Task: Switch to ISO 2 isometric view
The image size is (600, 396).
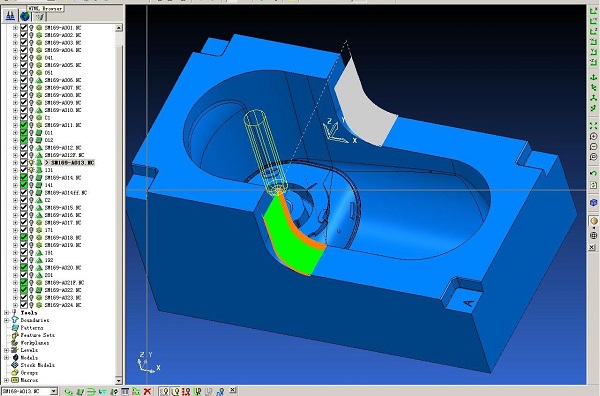Action: click(593, 88)
